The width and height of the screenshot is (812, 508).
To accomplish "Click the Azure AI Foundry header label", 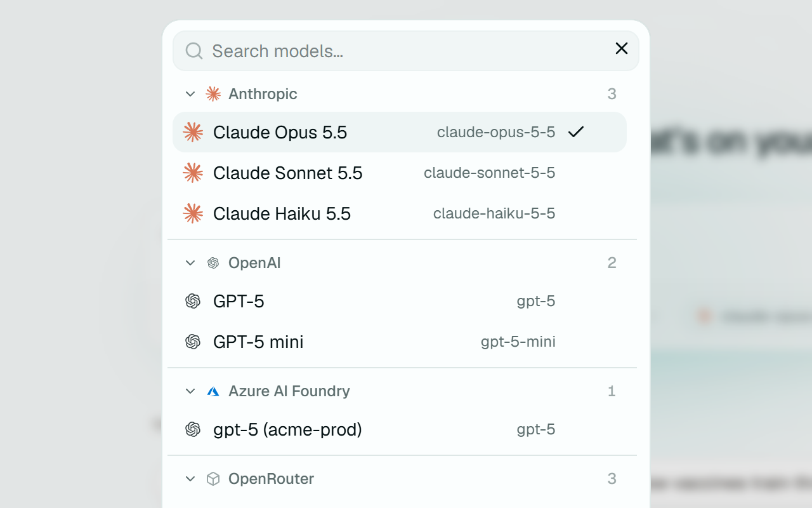I will coord(289,391).
